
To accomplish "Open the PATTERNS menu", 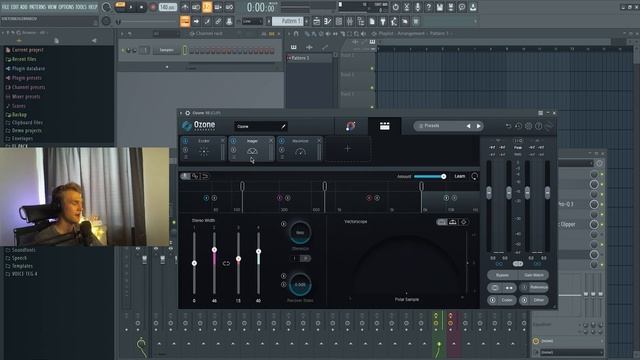I will pyautogui.click(x=39, y=7).
